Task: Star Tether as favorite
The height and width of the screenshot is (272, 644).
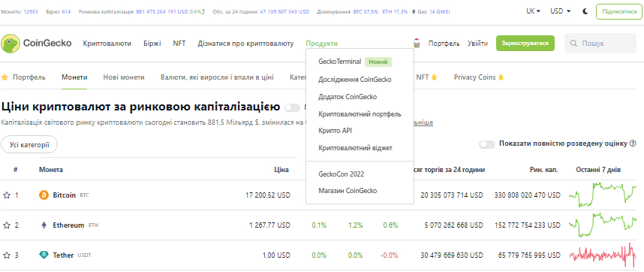Action: tap(6, 255)
